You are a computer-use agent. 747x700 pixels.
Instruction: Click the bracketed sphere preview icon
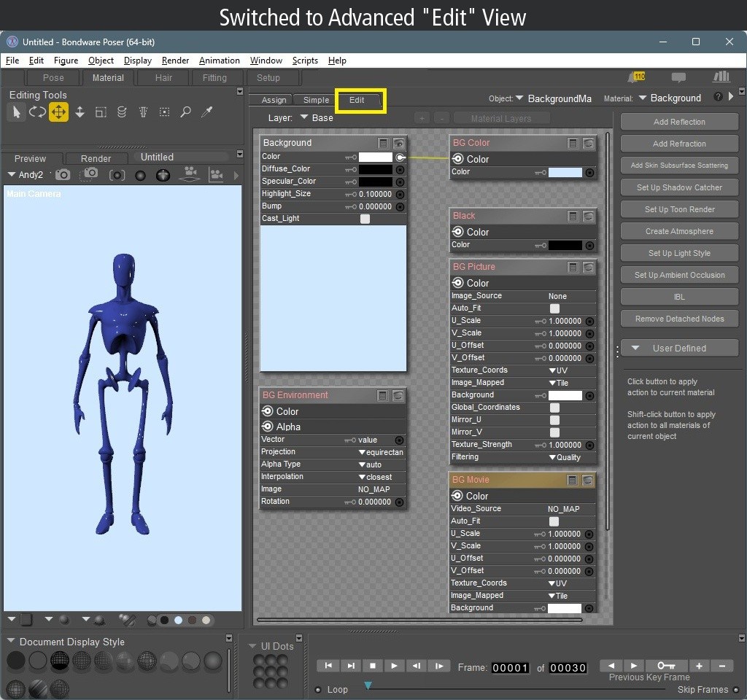click(117, 175)
